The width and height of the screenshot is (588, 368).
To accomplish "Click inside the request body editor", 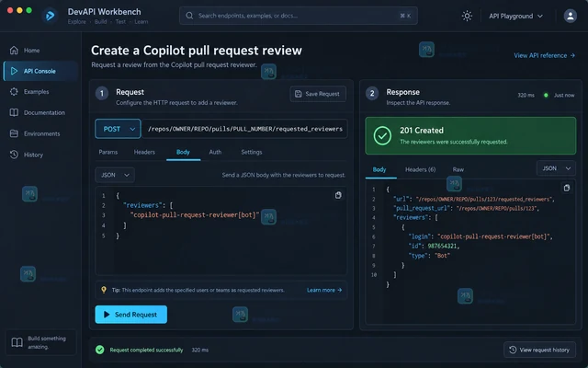I will pyautogui.click(x=220, y=231).
